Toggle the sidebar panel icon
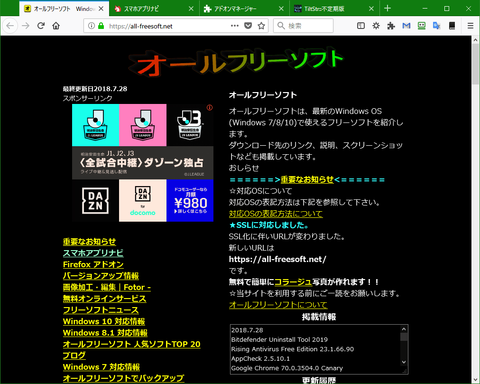The height and width of the screenshot is (384, 480). pyautogui.click(x=361, y=26)
